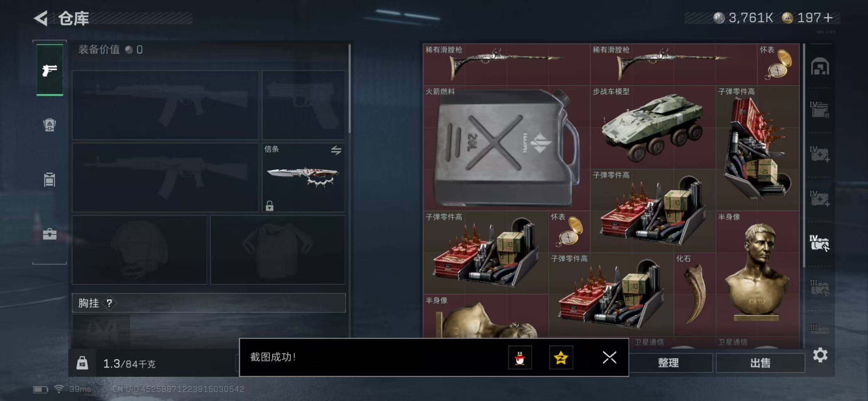868x401 pixels.
Task: Open the backpack tab in left sidebar
Action: (x=50, y=125)
